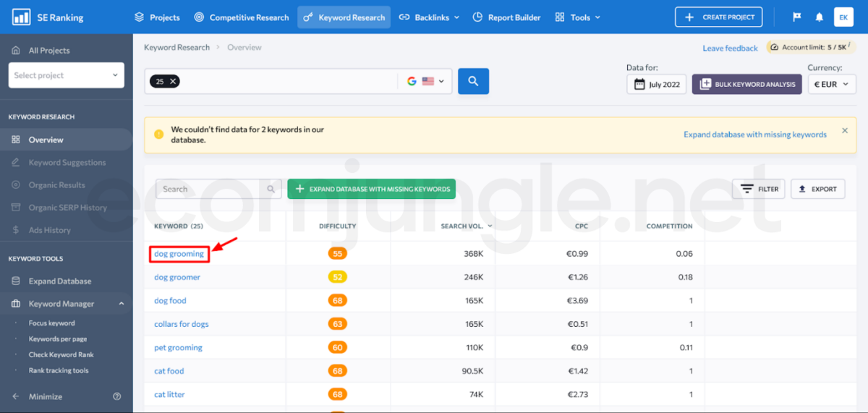The image size is (868, 413).
Task: Click the blue magnifier search button
Action: click(x=473, y=82)
